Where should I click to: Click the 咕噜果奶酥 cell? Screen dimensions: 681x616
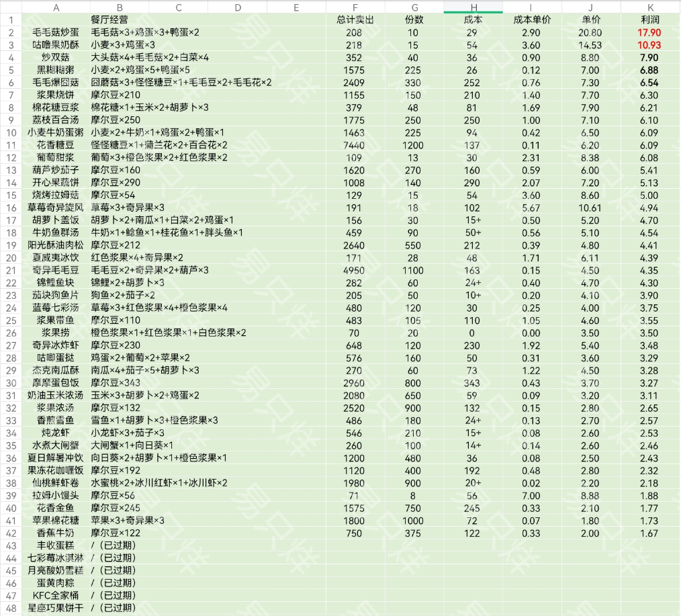click(x=56, y=45)
